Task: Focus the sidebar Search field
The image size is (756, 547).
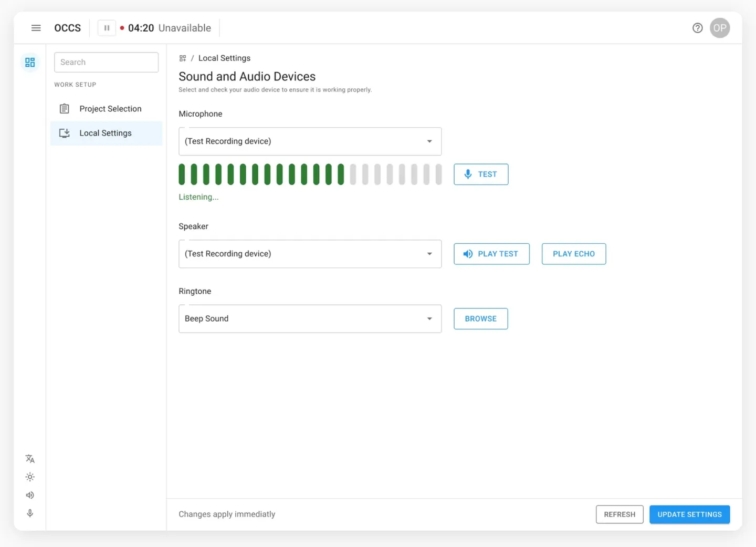Action: click(x=106, y=62)
